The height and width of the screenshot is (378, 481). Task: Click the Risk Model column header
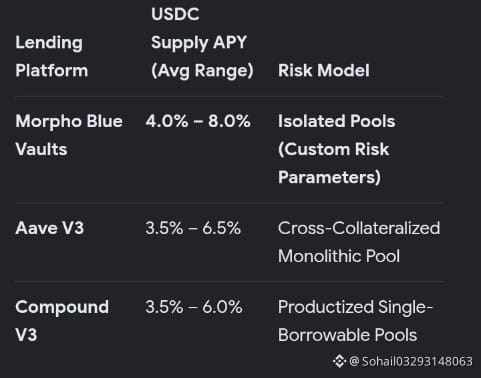tap(324, 71)
